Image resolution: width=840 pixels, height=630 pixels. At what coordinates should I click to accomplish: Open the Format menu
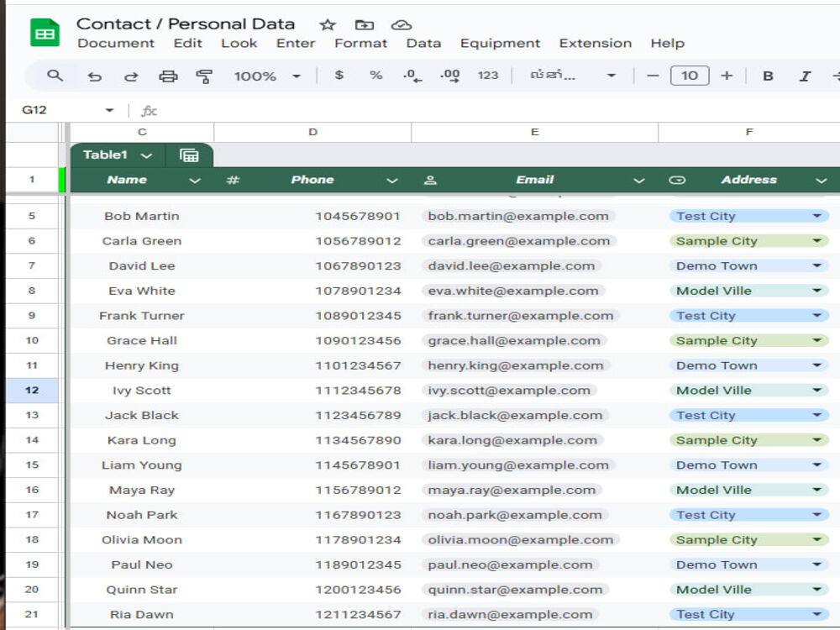(x=360, y=44)
